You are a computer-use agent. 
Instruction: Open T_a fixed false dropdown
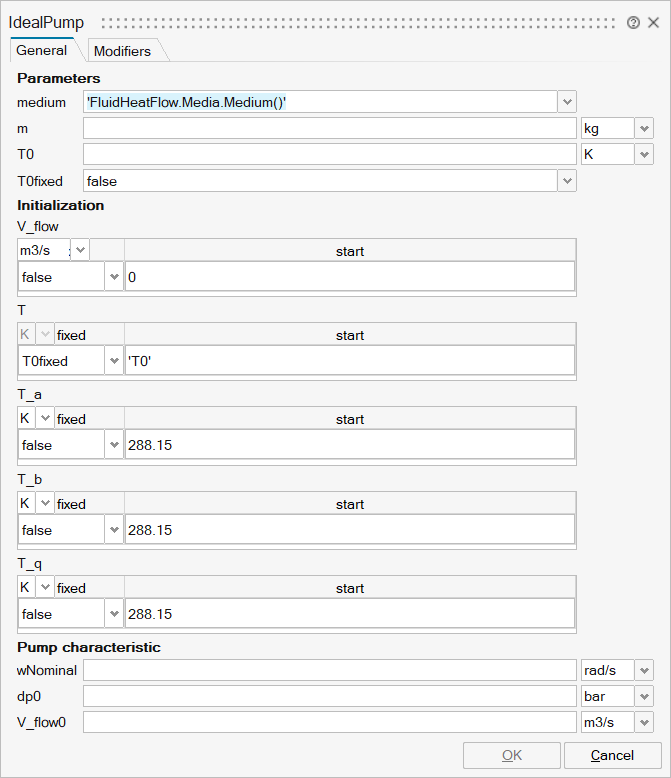(x=114, y=446)
